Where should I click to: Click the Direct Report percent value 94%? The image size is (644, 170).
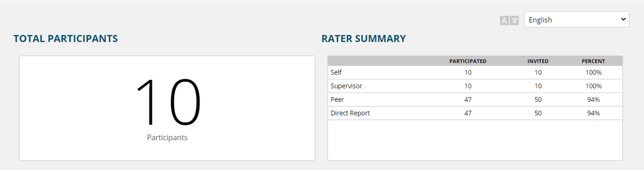click(x=593, y=113)
